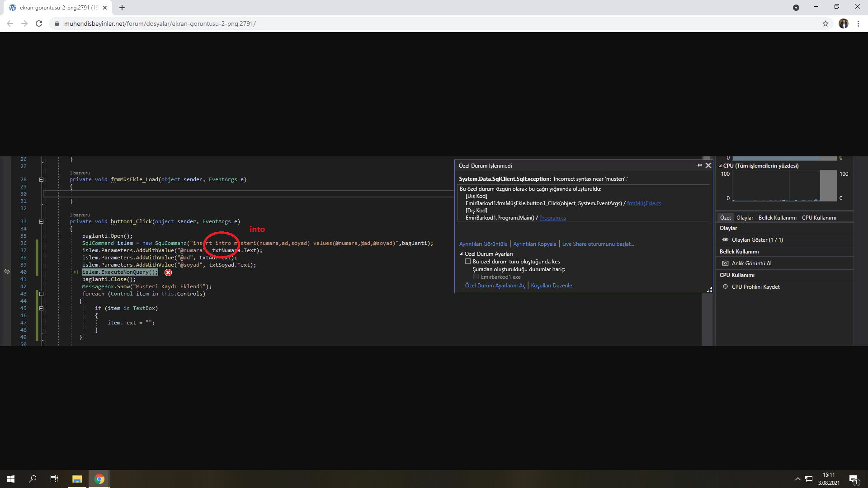Open the Chrome profile avatar

click(x=843, y=23)
